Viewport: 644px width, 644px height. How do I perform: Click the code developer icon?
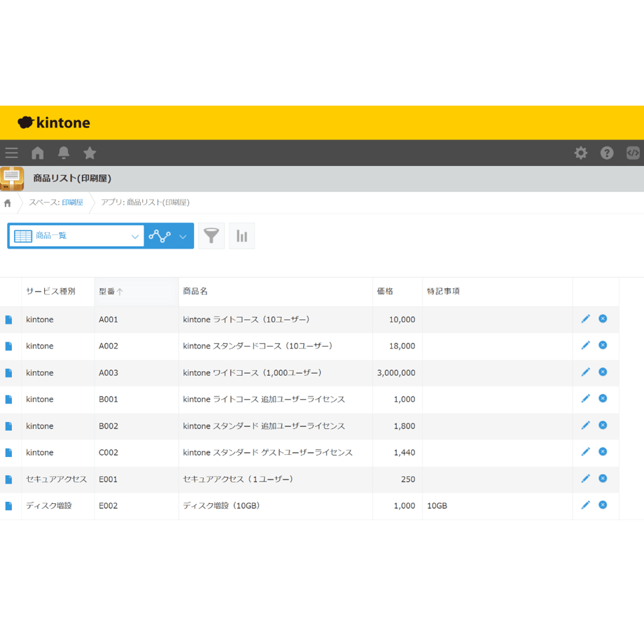(x=633, y=153)
